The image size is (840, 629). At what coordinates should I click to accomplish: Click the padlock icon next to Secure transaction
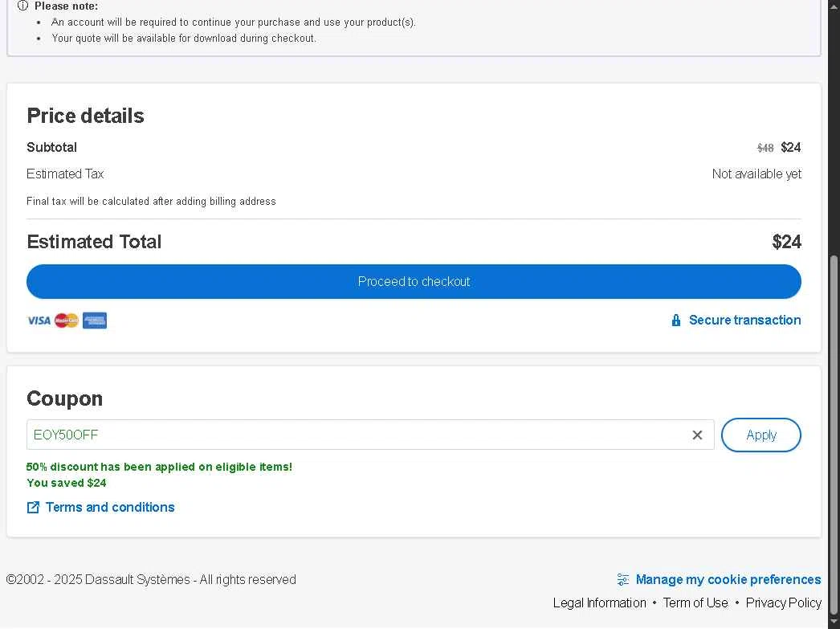tap(676, 320)
